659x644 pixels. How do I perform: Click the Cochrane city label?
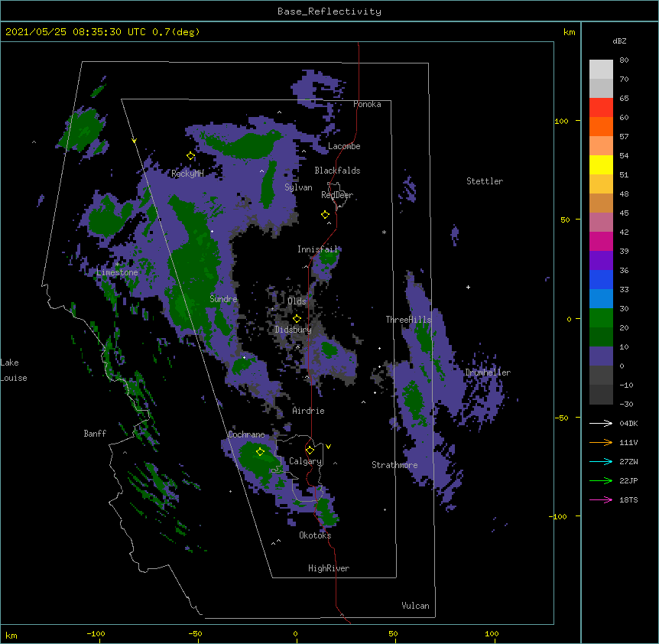[x=246, y=434]
